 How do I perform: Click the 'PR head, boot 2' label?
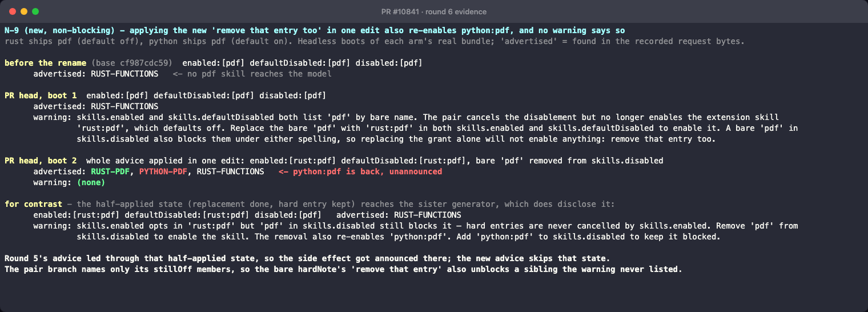(41, 161)
